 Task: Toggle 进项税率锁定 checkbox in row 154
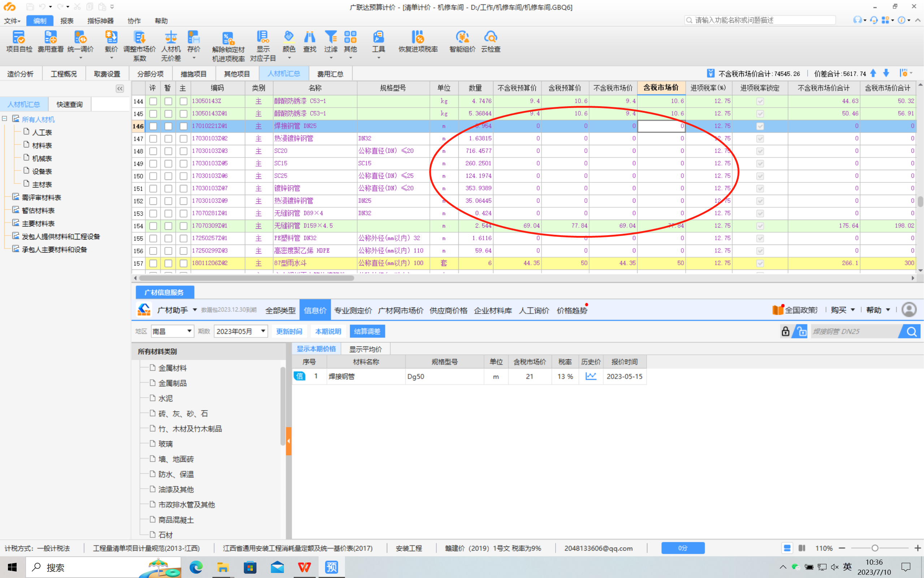760,226
